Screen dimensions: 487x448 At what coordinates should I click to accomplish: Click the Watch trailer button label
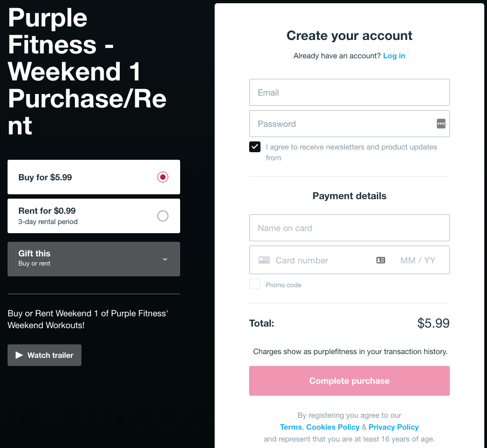(51, 355)
